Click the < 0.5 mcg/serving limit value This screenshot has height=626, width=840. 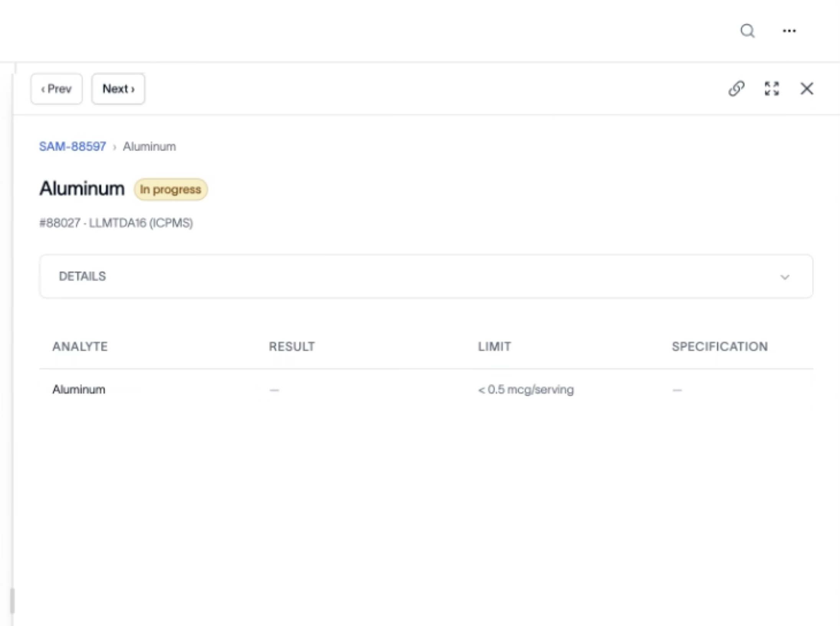coord(526,389)
